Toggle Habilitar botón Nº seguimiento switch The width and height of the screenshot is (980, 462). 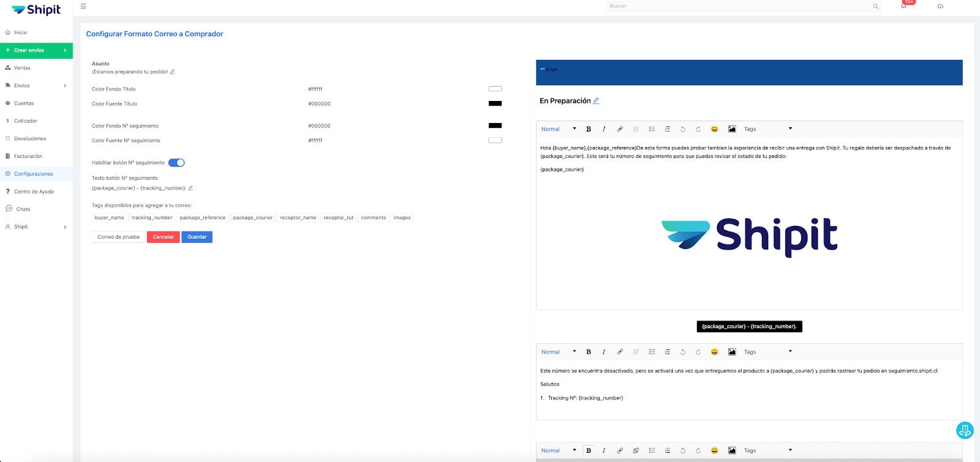point(176,163)
